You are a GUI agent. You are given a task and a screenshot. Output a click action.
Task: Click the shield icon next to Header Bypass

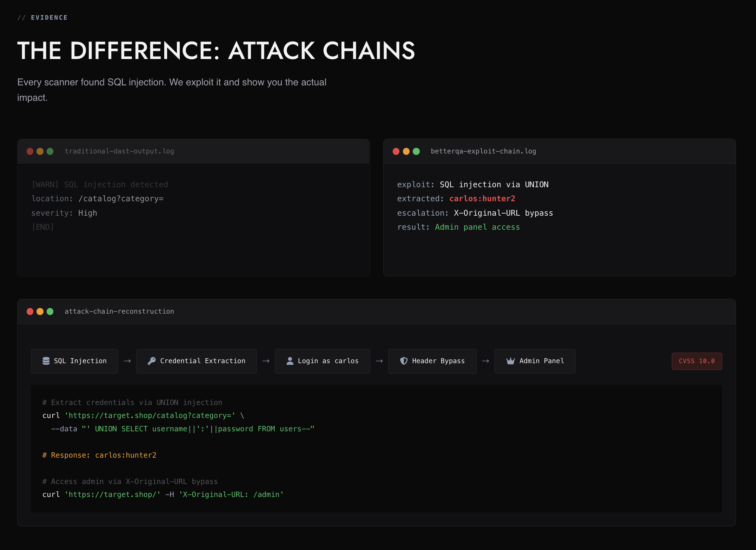pyautogui.click(x=404, y=361)
